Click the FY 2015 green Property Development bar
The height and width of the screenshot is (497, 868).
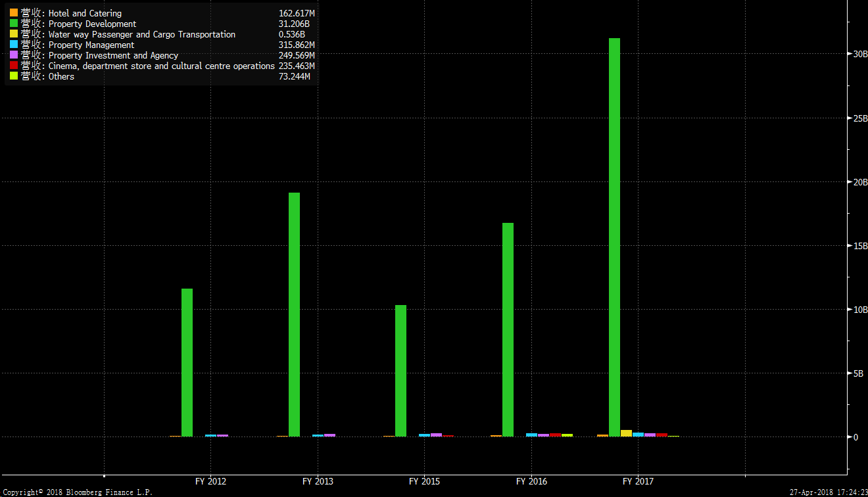(x=400, y=371)
